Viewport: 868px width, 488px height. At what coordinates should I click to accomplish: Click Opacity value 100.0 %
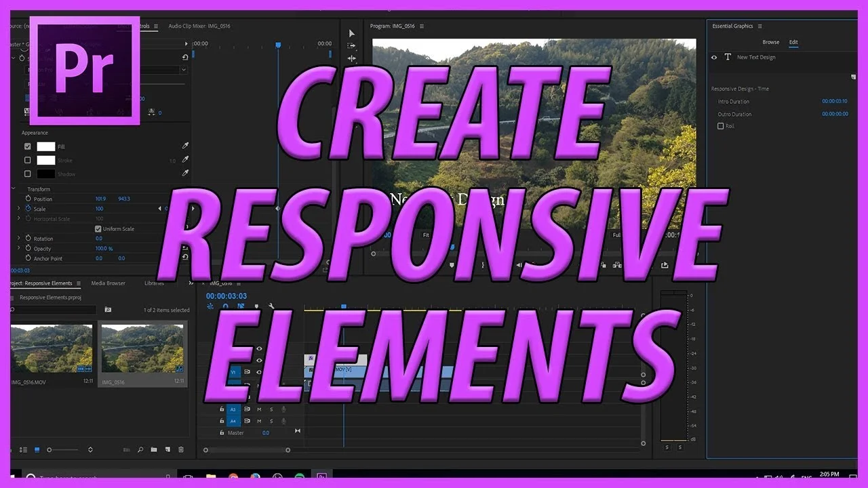pos(104,249)
